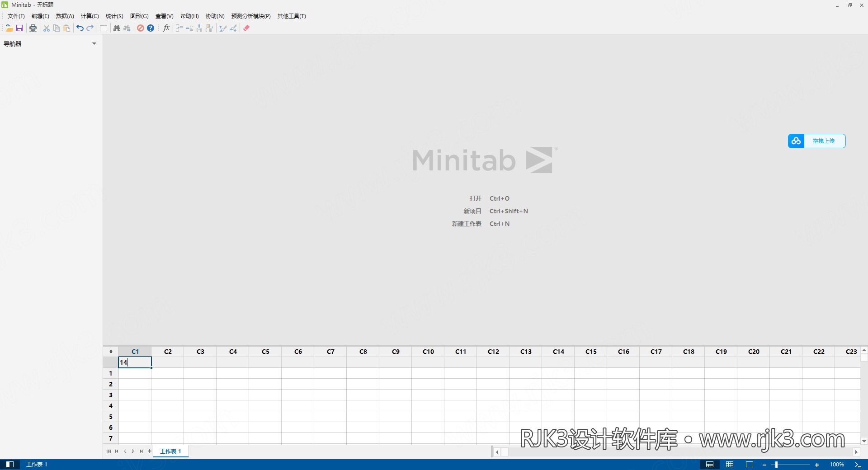Expand the Navigator dropdown arrow
Viewport: 868px width, 470px height.
coord(94,44)
